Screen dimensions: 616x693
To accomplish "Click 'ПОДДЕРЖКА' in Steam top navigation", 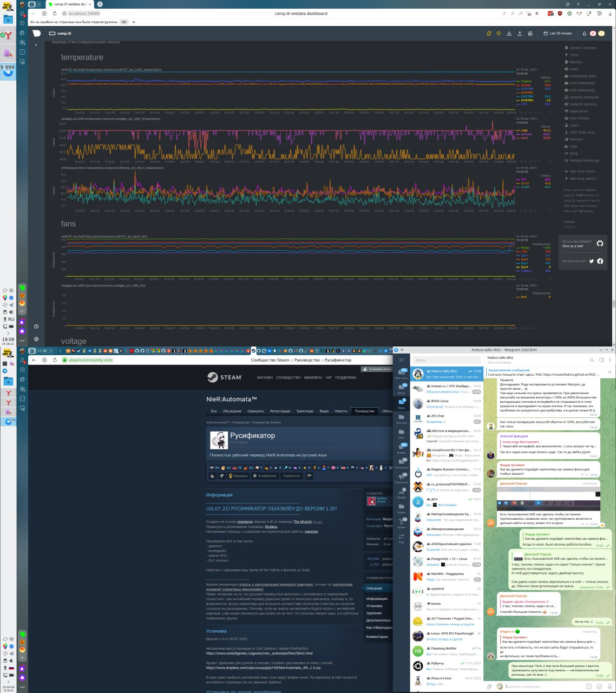I will point(345,377).
